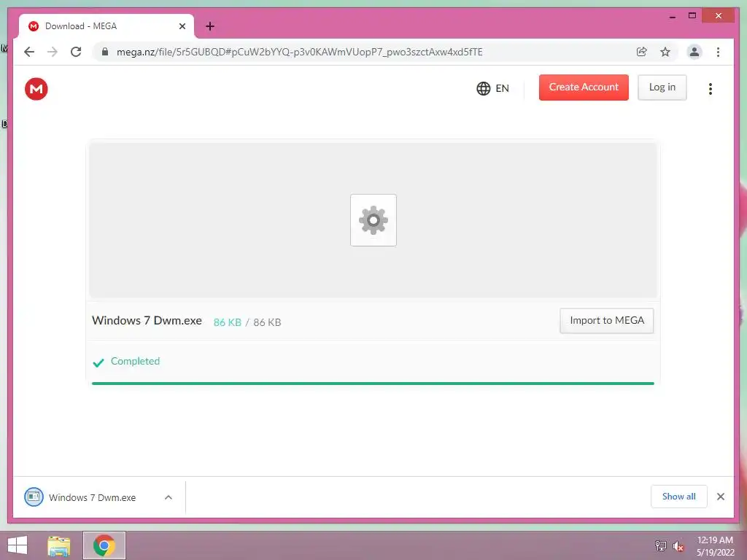Viewport: 747px width, 560px height.
Task: Close the Download - MEGA tab
Action: pos(182,26)
